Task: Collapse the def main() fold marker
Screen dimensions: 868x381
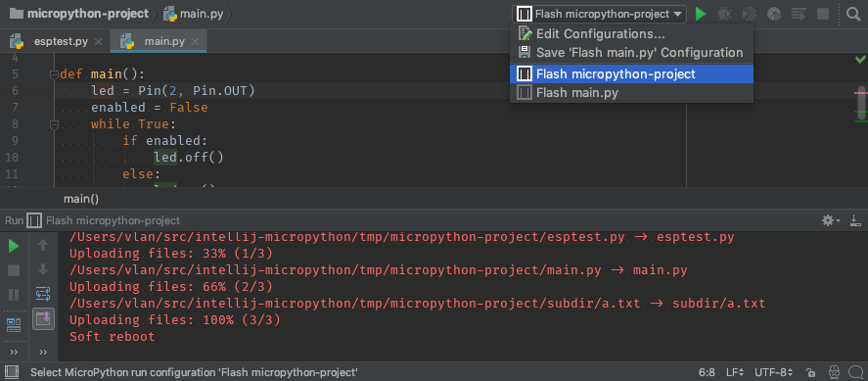Action: pos(54,74)
